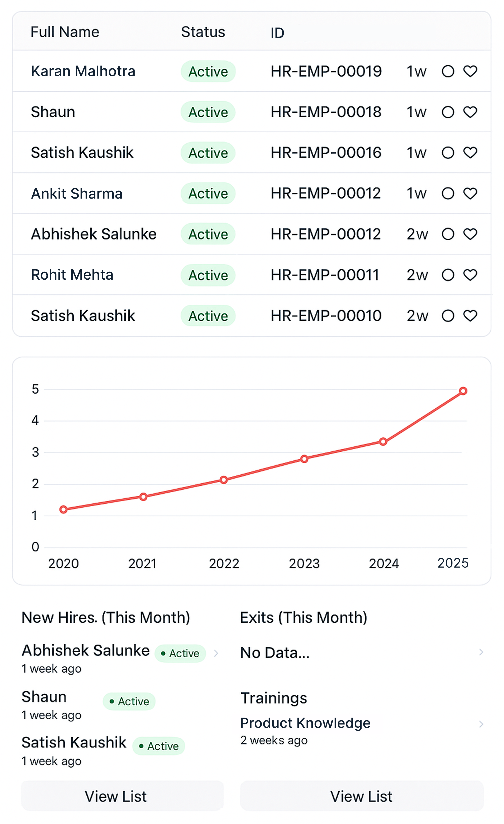Toggle the circle selector in Shaun's row
Screen dimensions: 504x824
(448, 112)
